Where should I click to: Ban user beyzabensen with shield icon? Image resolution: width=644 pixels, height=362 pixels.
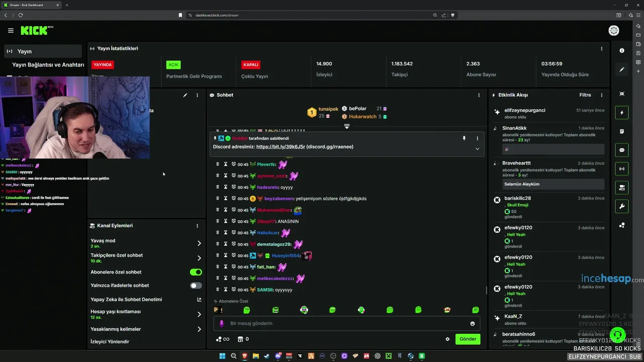click(x=233, y=199)
